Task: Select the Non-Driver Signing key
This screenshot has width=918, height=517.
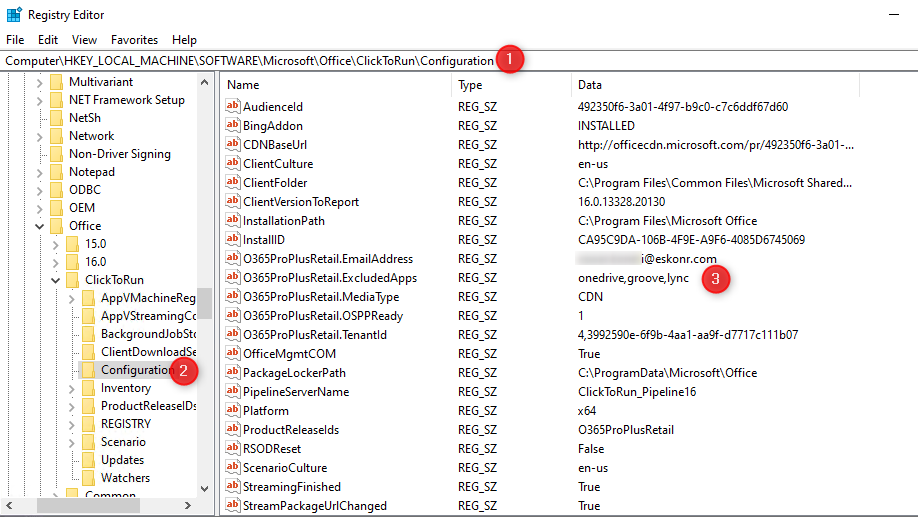Action: (120, 154)
